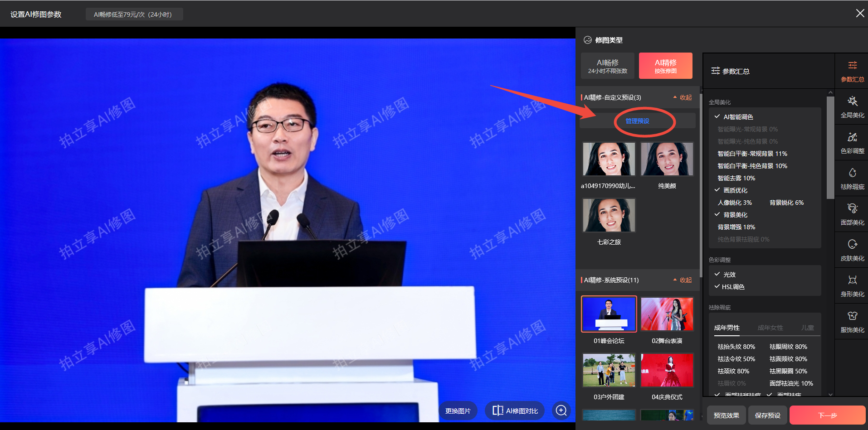Click the zoom magnifier icon on preview
Screen dimensions: 868x430
click(561, 411)
